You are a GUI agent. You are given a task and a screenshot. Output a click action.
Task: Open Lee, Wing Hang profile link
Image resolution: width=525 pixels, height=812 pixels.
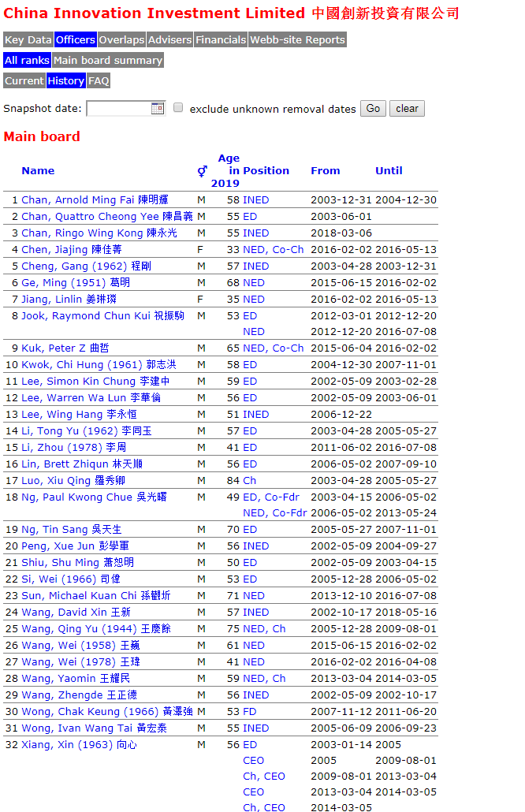79,415
